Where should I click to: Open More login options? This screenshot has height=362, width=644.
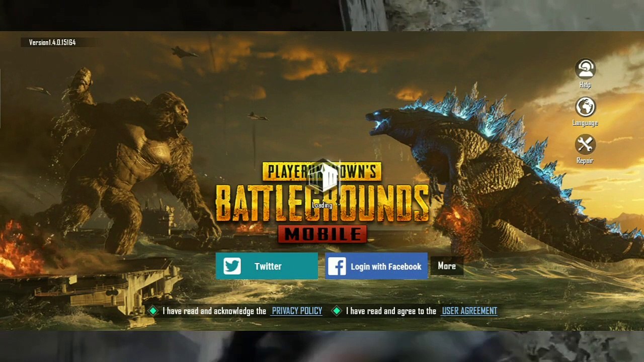click(447, 266)
